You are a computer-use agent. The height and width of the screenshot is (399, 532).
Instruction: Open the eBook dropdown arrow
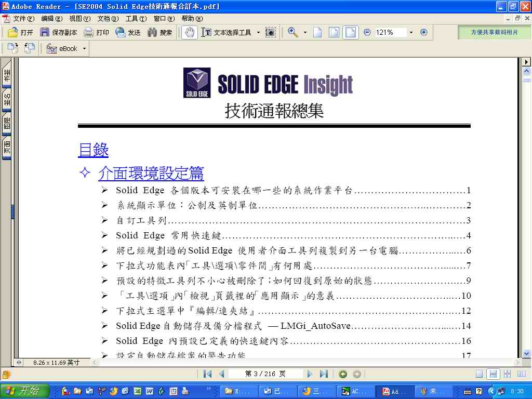85,49
